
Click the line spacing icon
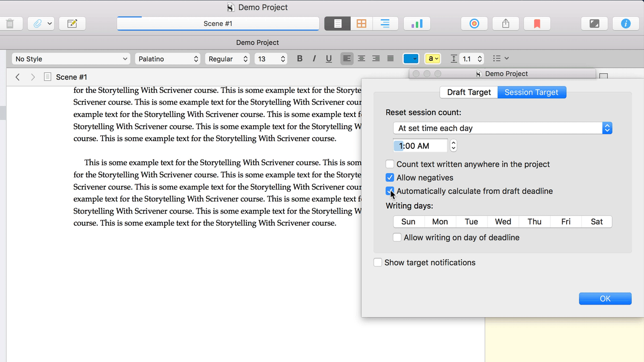[x=453, y=59]
